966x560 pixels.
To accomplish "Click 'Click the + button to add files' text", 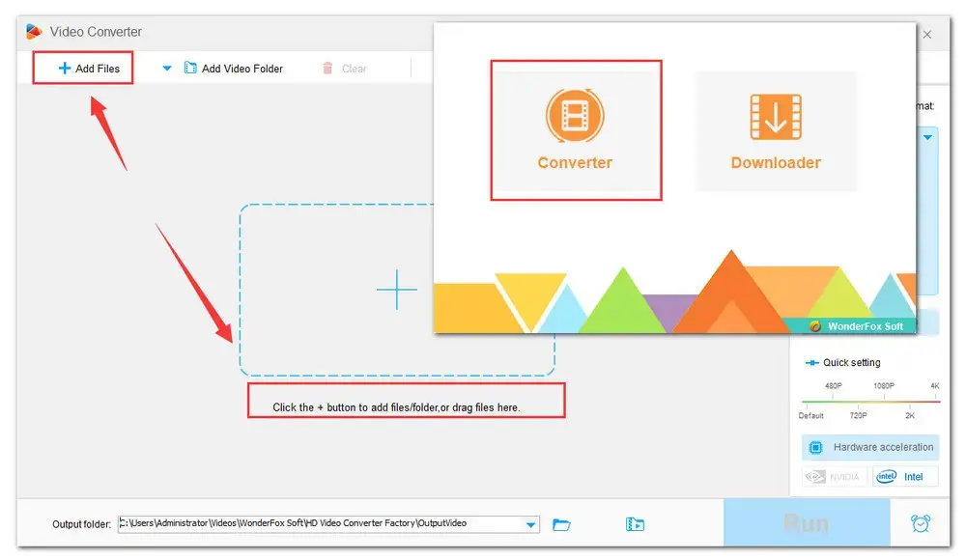I will [x=396, y=407].
